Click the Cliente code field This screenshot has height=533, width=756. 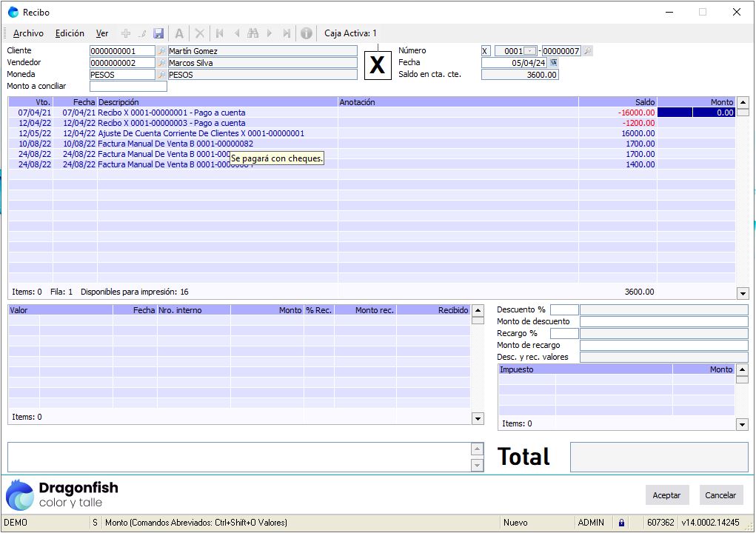point(122,50)
